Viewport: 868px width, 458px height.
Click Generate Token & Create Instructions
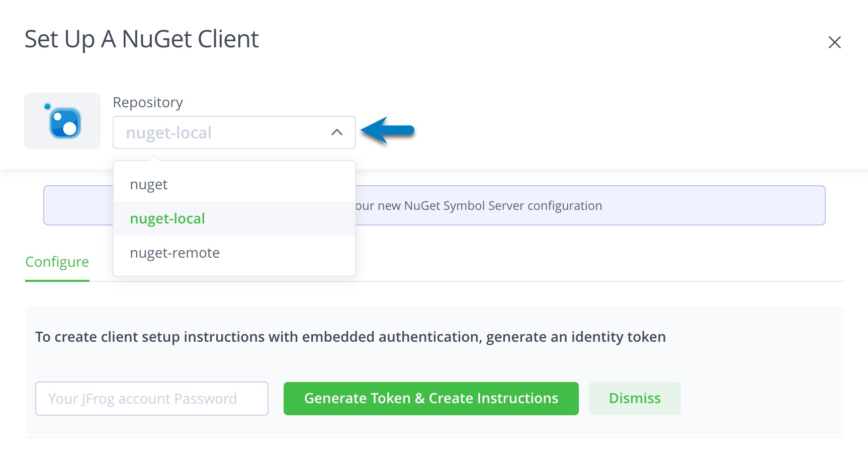431,399
